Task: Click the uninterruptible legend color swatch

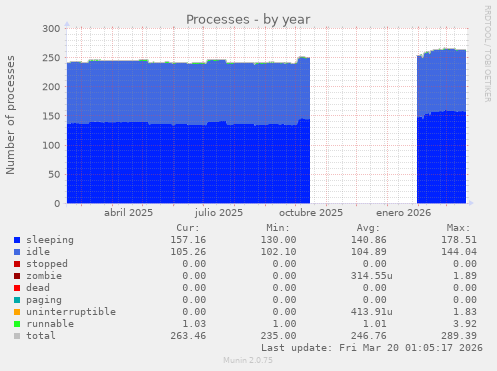Action: pos(17,312)
